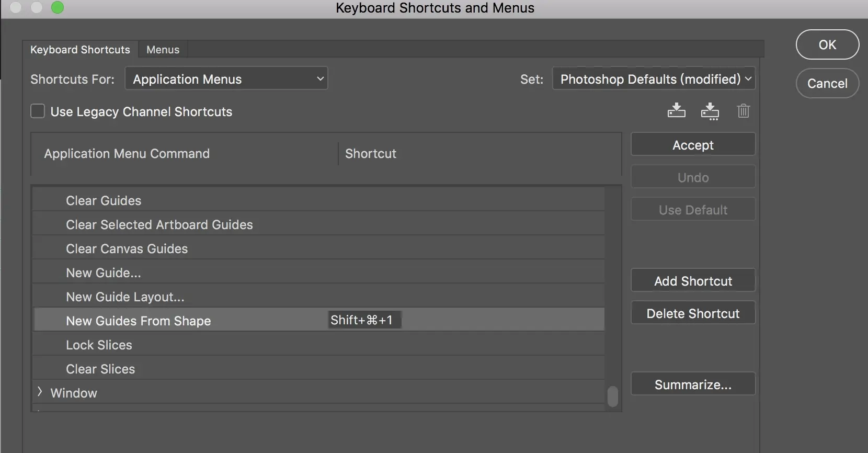Image resolution: width=868 pixels, height=453 pixels.
Task: Open the Summarize shortcuts export
Action: [693, 384]
